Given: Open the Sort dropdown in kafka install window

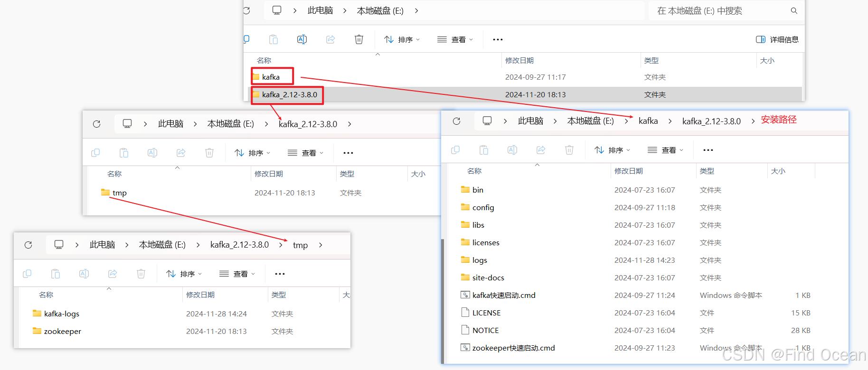Looking at the screenshot, I should pyautogui.click(x=613, y=150).
